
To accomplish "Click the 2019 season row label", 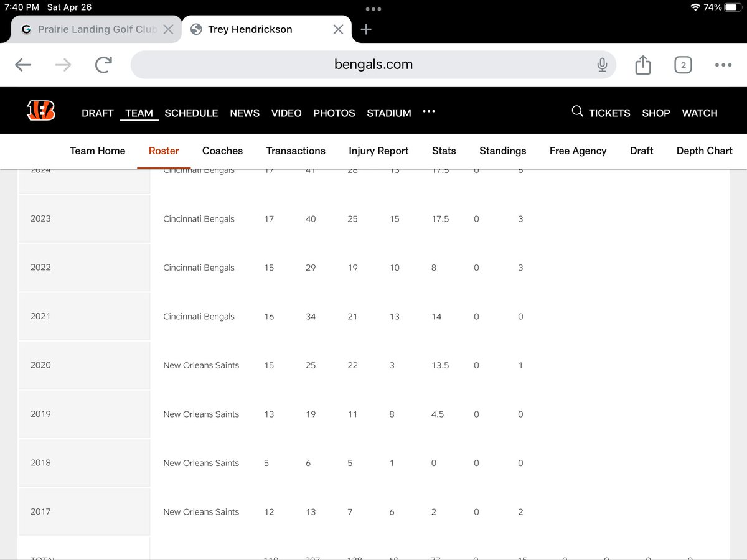I will pos(40,414).
